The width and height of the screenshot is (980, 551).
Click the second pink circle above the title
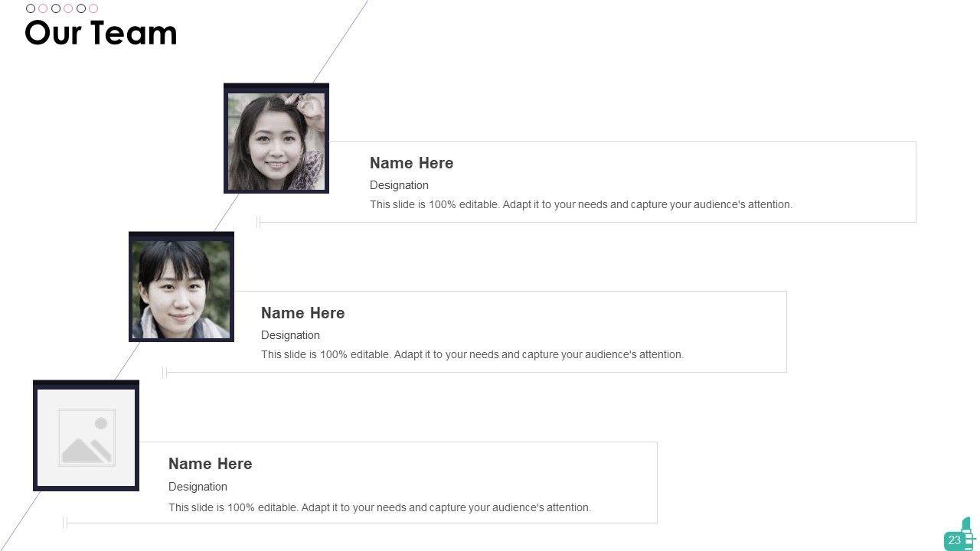pyautogui.click(x=68, y=8)
